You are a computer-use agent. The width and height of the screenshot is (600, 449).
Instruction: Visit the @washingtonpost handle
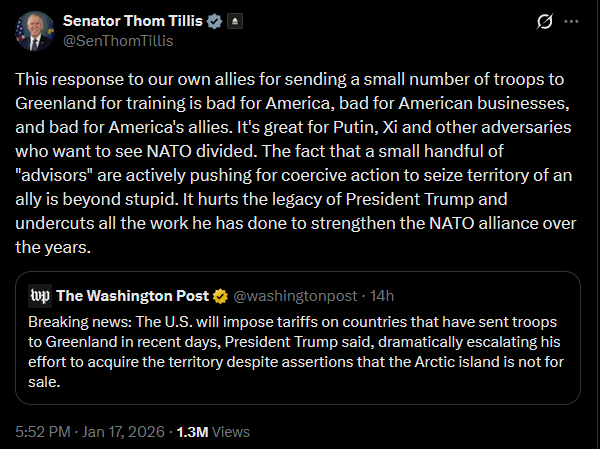pyautogui.click(x=295, y=296)
